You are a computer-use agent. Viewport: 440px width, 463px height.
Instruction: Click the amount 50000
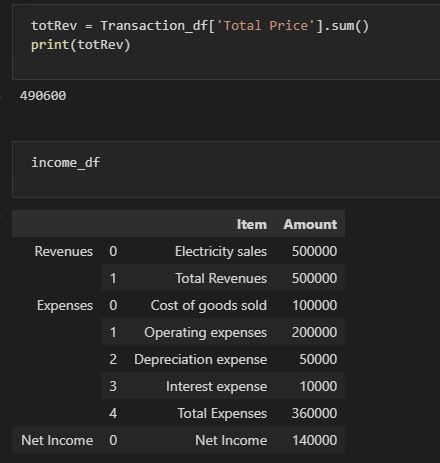318,359
